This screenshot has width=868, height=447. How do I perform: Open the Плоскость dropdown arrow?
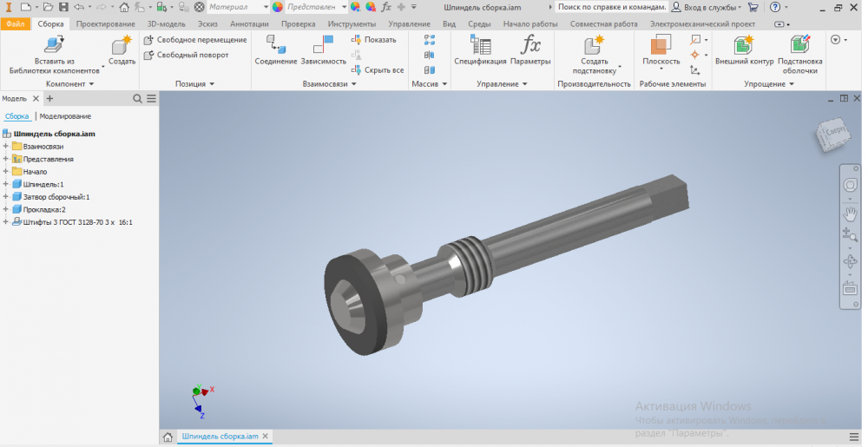[x=661, y=70]
